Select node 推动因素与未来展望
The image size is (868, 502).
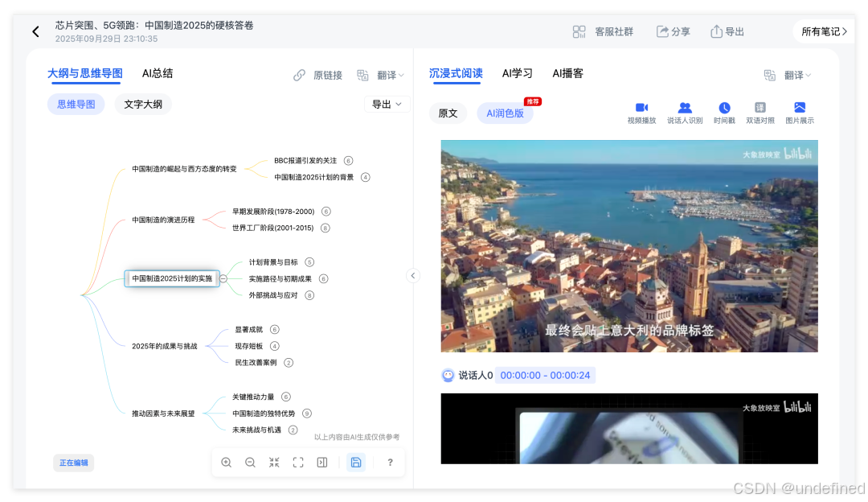(x=163, y=414)
